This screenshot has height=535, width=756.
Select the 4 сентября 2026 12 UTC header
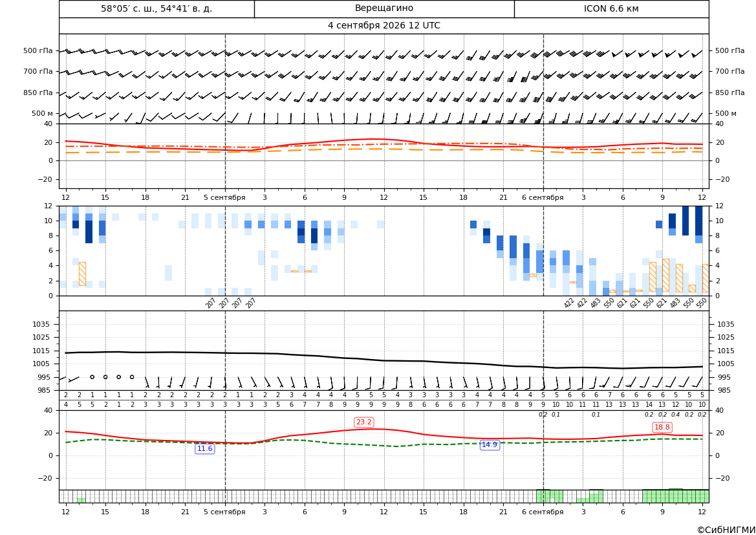(x=383, y=26)
